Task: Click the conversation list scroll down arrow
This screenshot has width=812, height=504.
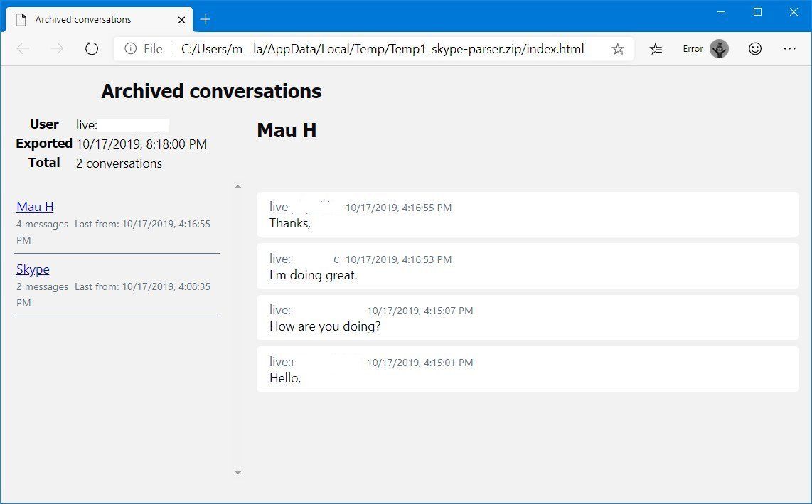Action: 238,473
